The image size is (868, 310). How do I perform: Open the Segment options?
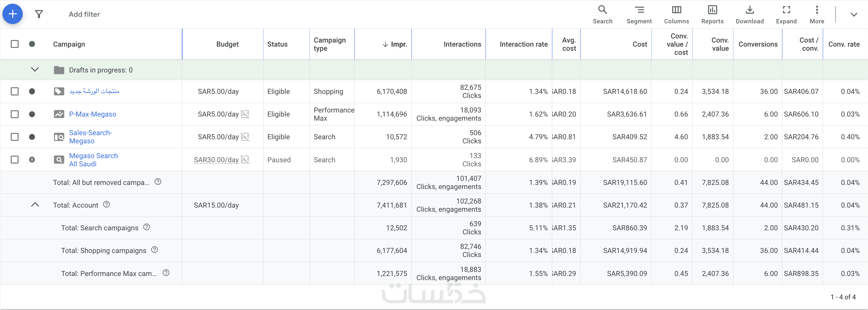click(x=639, y=14)
